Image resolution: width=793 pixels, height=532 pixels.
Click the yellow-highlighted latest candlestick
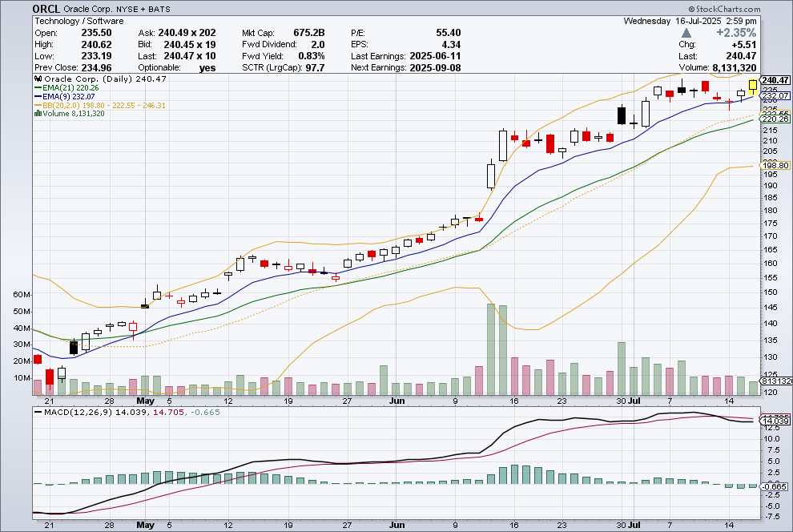click(x=753, y=87)
